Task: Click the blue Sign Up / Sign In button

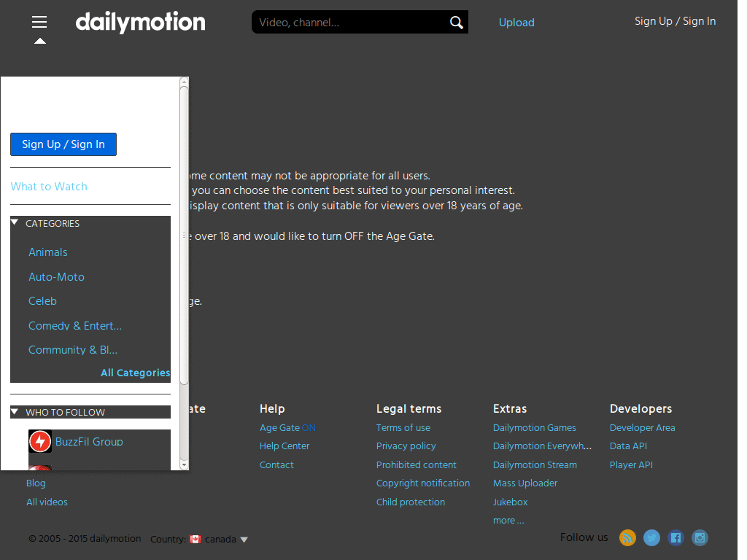Action: click(x=63, y=144)
